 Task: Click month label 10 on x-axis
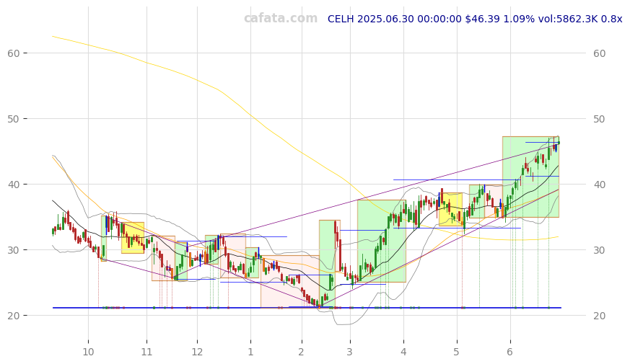coord(88,352)
